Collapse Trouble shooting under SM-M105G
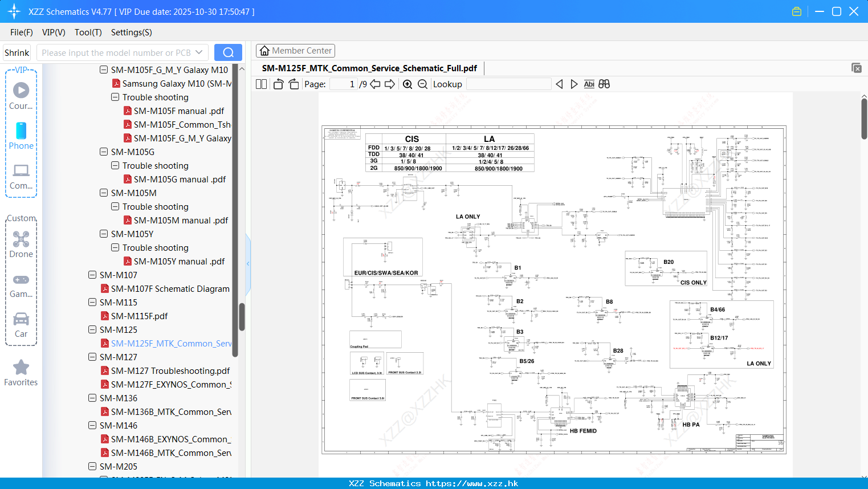Screen dimensions: 868x489 [115, 166]
